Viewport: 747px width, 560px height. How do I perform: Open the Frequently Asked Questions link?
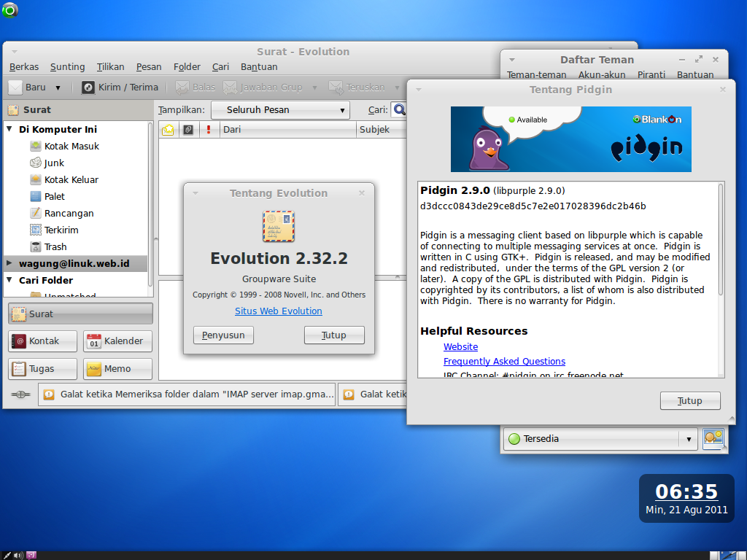(504, 362)
